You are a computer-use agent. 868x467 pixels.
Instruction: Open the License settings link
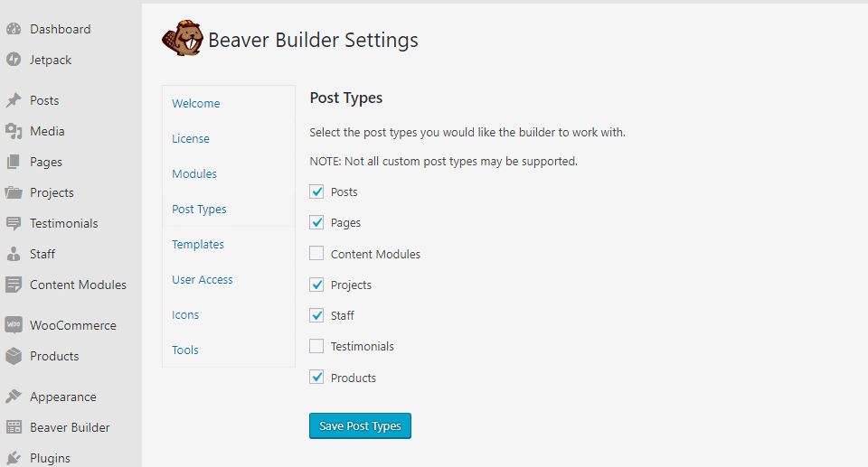(x=191, y=138)
